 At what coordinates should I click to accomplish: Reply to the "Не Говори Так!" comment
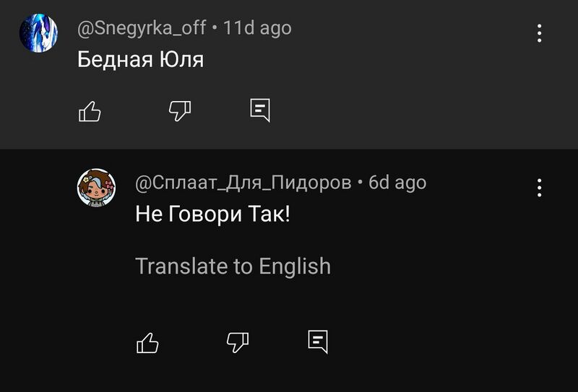point(318,341)
